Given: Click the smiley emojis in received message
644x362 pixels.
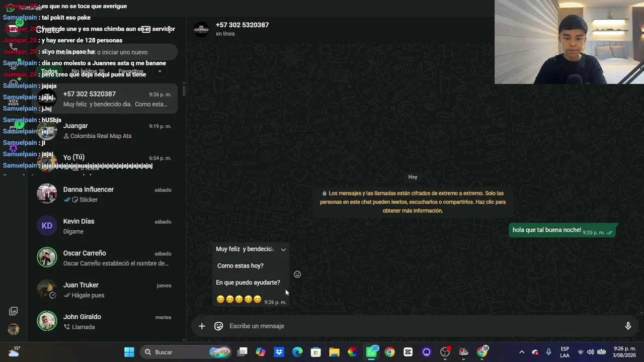Looking at the screenshot, I should pyautogui.click(x=239, y=299).
